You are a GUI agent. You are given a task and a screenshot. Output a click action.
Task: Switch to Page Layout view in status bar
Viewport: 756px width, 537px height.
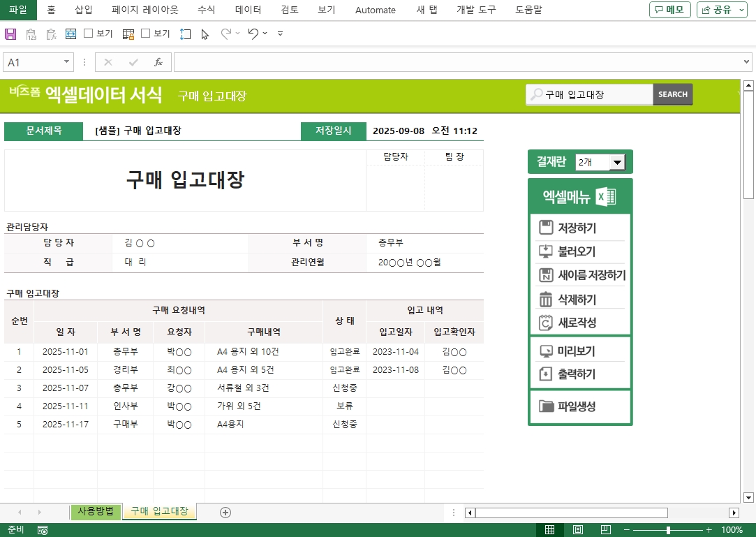(x=578, y=530)
